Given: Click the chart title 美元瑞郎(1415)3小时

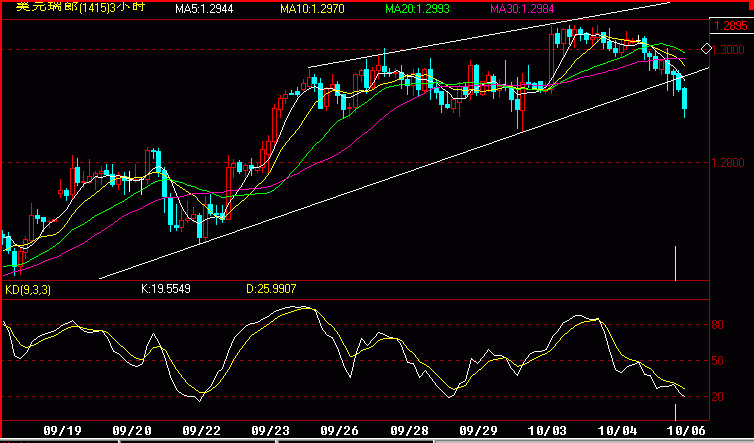Looking at the screenshot, I should click(x=81, y=7).
